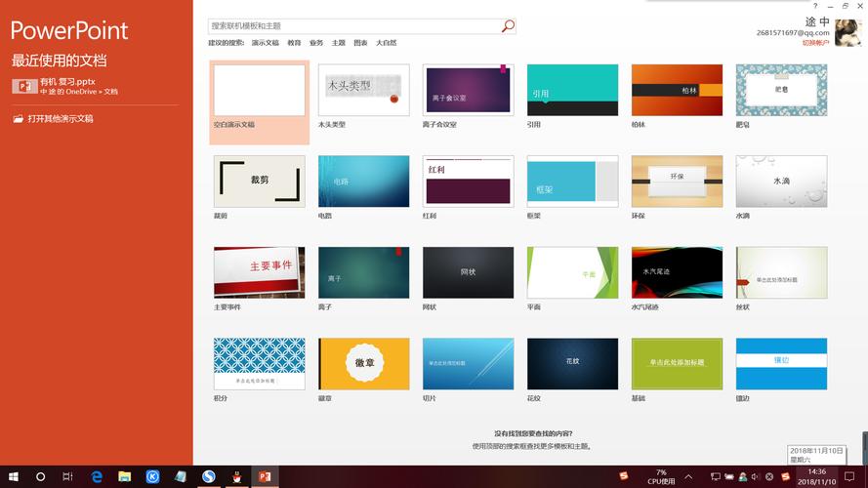The height and width of the screenshot is (488, 868).
Task: Open the notification center icon
Action: 849,476
